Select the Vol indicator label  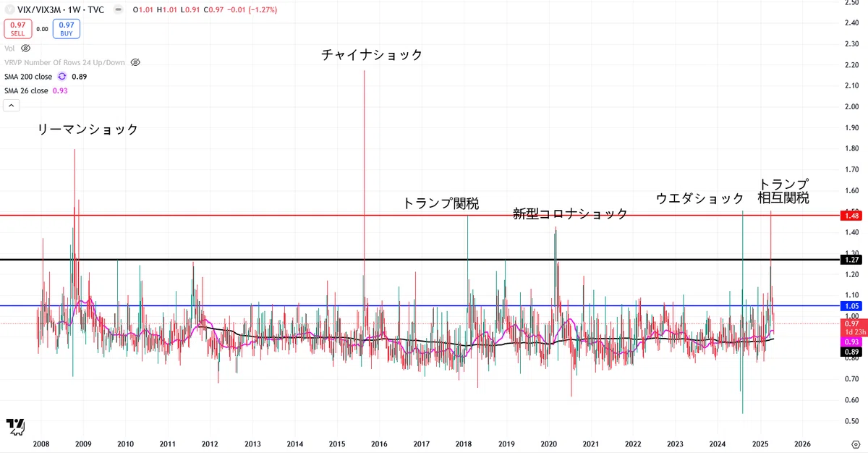10,48
